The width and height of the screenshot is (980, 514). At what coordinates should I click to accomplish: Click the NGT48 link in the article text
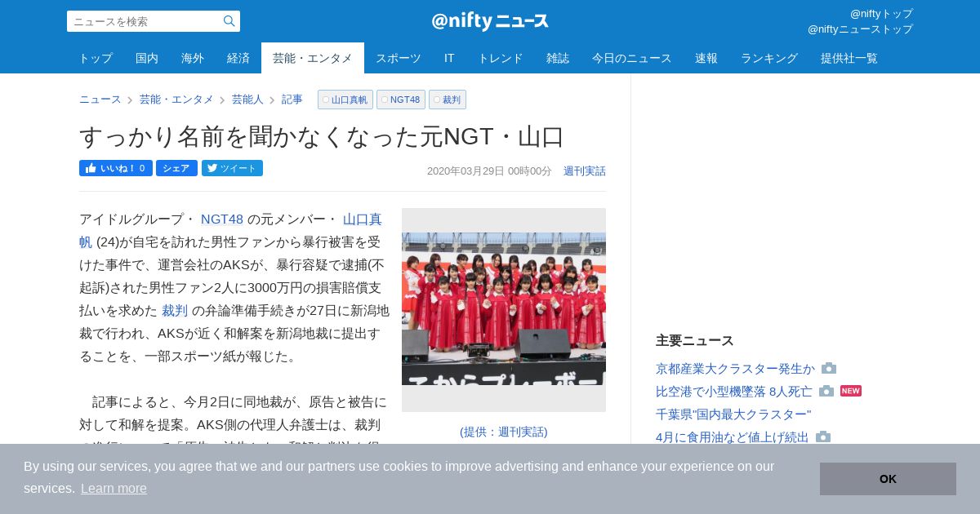222,219
